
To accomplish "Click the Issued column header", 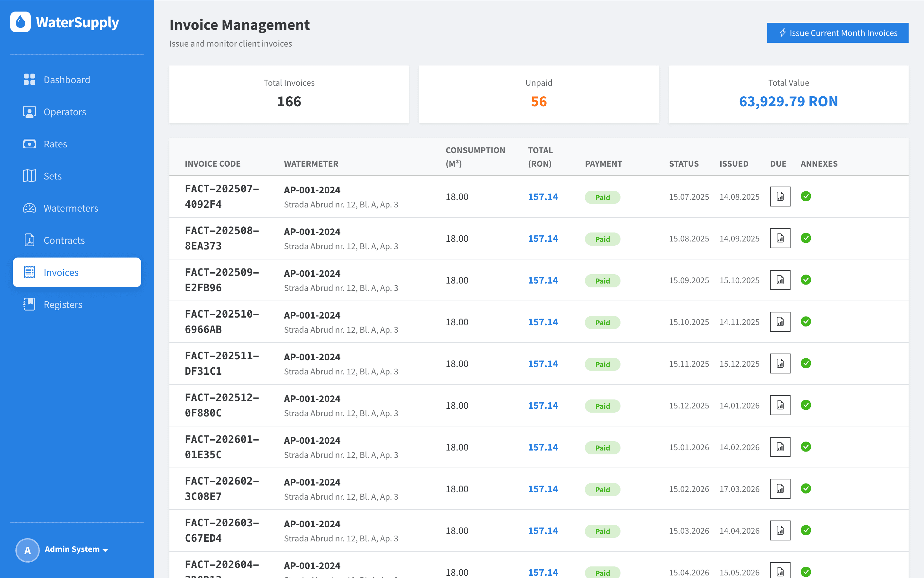I will coord(734,164).
